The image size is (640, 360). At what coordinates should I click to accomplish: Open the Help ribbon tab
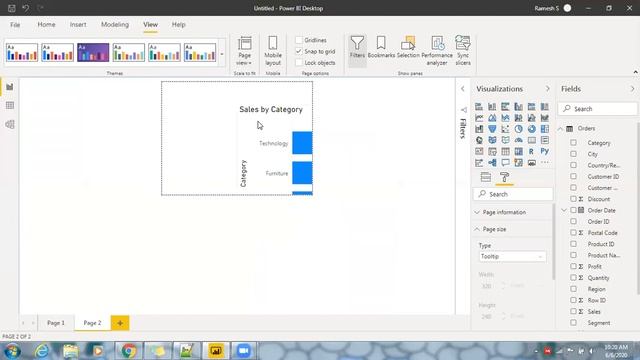179,24
